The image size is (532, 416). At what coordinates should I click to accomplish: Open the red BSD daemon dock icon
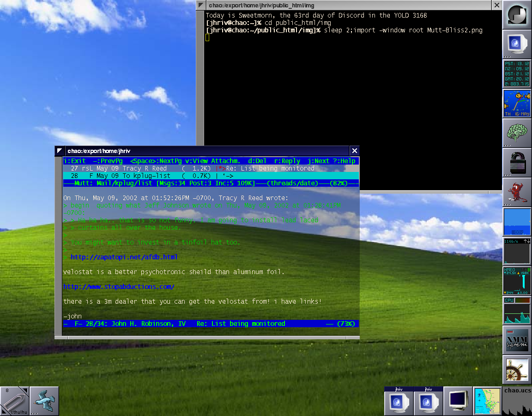pos(517,192)
